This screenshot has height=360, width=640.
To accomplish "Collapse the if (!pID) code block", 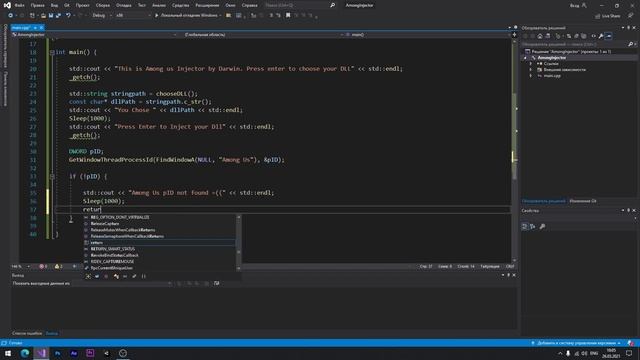I will pos(52,176).
